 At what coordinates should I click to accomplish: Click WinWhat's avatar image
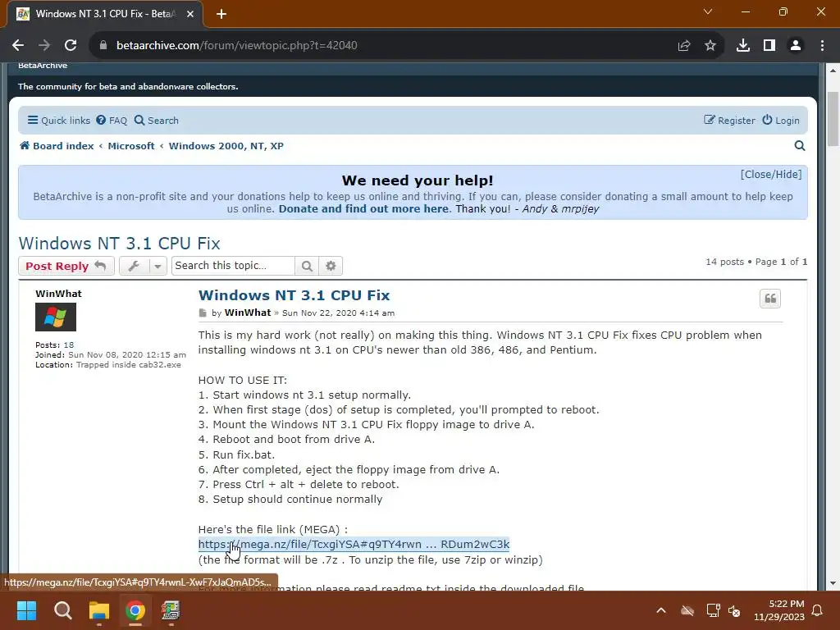click(x=56, y=317)
